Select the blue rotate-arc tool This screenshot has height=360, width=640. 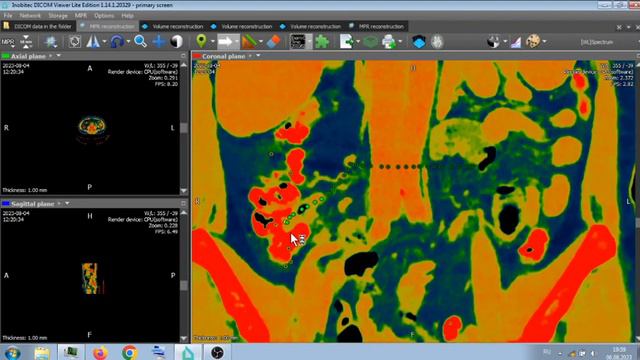click(x=117, y=42)
